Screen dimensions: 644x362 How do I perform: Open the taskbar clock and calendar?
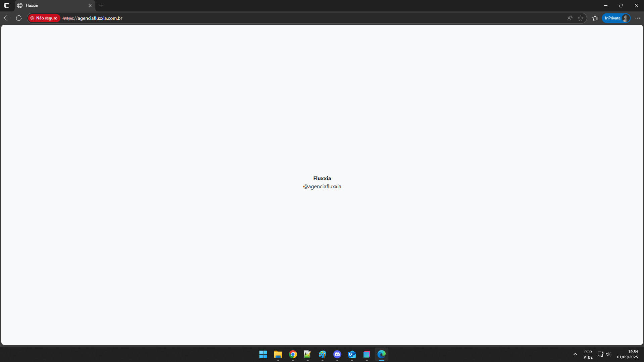click(x=627, y=354)
